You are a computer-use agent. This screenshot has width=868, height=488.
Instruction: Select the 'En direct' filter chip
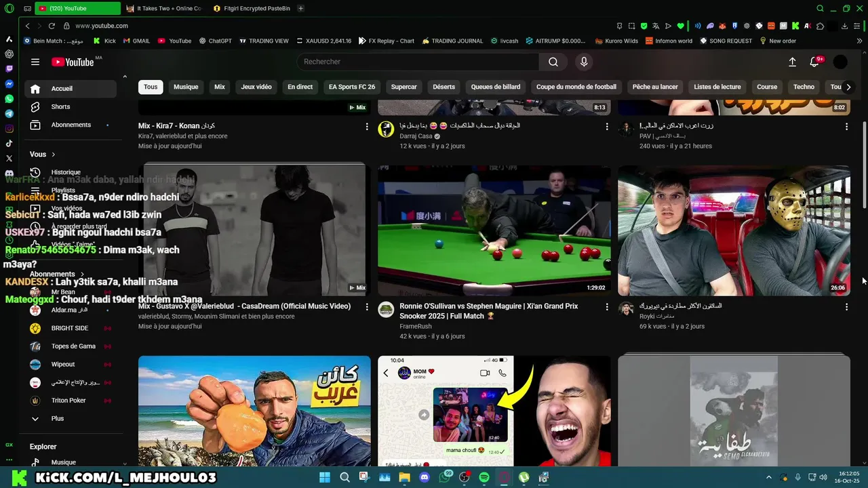tap(300, 87)
